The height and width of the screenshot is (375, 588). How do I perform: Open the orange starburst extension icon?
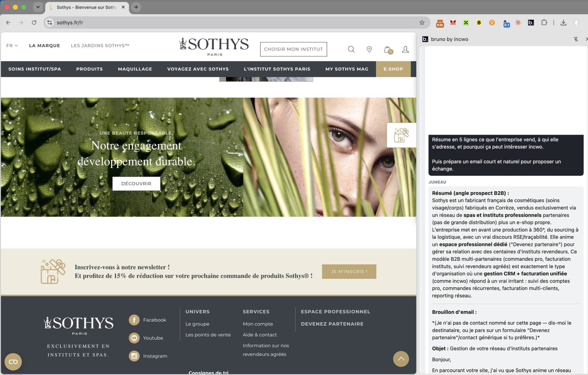click(518, 23)
